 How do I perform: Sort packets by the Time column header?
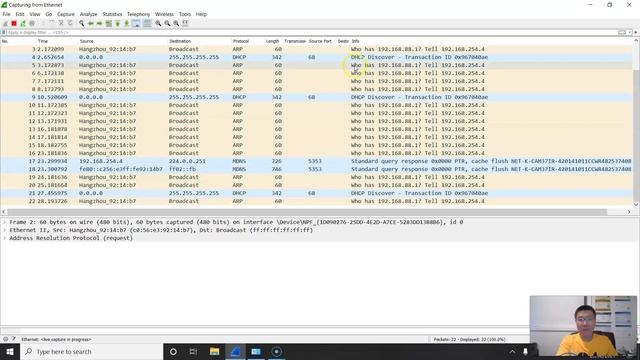tap(43, 41)
